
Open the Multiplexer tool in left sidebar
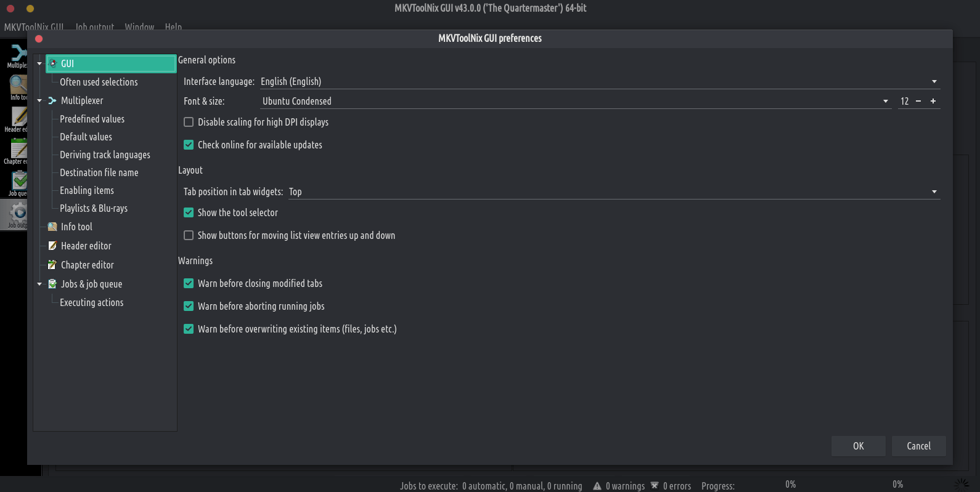click(x=17, y=55)
